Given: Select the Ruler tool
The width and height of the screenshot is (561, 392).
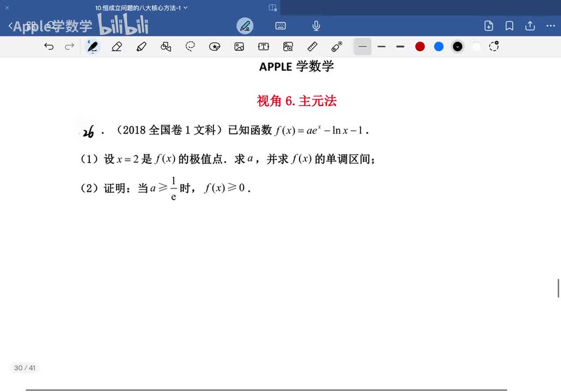Looking at the screenshot, I should [312, 46].
